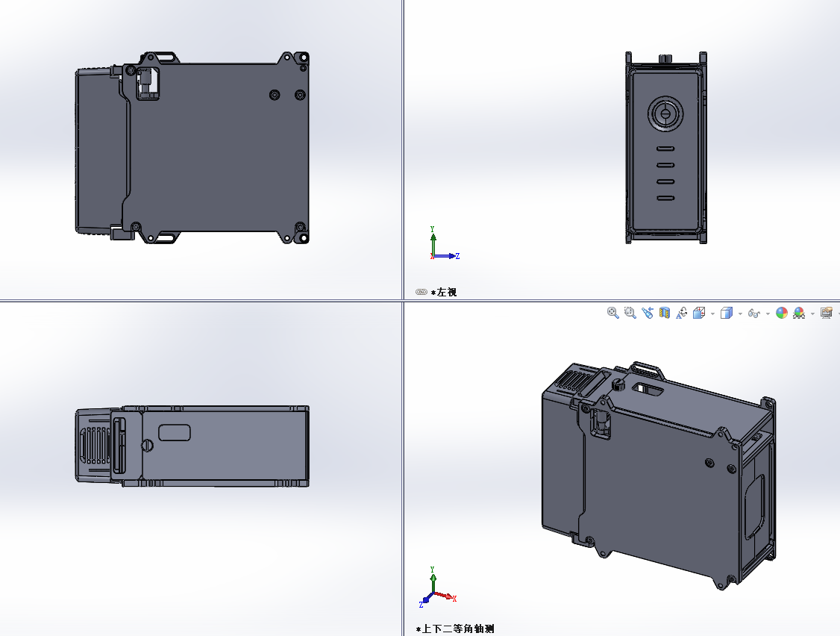The height and width of the screenshot is (636, 840).
Task: Click the Previous View icon
Action: (x=647, y=313)
